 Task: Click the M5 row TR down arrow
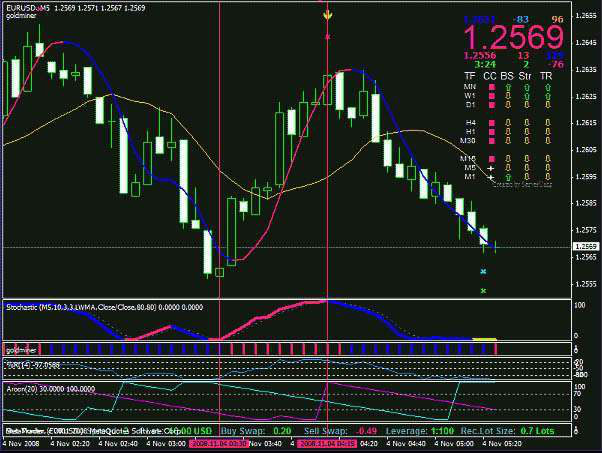pyautogui.click(x=548, y=168)
